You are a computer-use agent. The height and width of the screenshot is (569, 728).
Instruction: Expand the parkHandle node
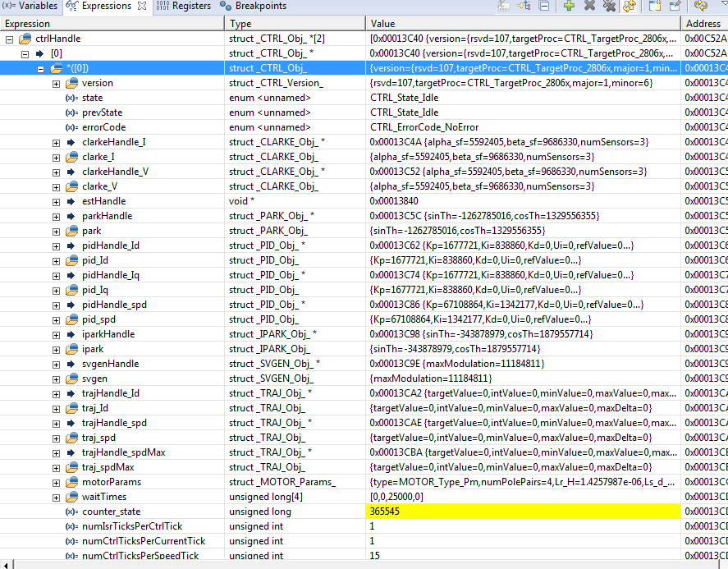point(56,217)
